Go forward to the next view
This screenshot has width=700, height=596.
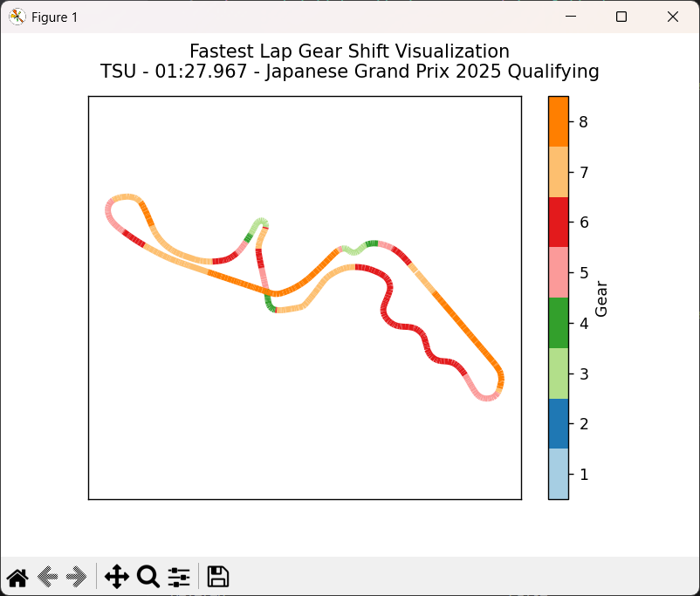[76, 577]
